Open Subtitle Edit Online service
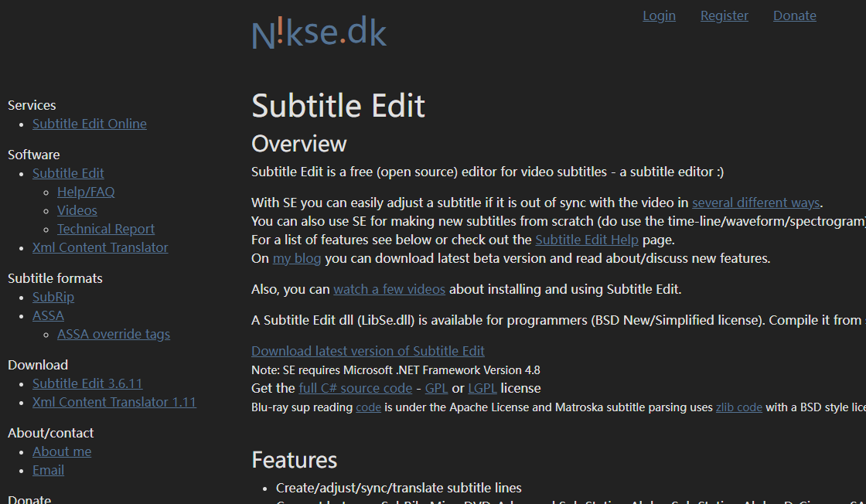Viewport: 866px width, 504px height. pos(89,124)
